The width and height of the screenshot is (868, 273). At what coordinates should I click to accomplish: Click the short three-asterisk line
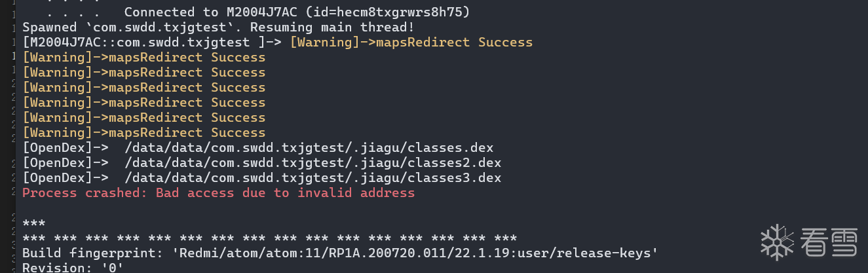[x=34, y=223]
